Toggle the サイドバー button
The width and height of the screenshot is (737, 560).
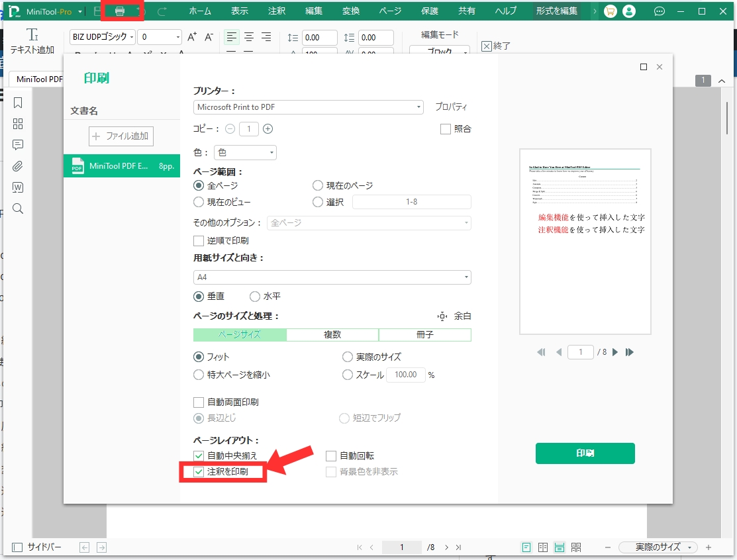point(36,547)
